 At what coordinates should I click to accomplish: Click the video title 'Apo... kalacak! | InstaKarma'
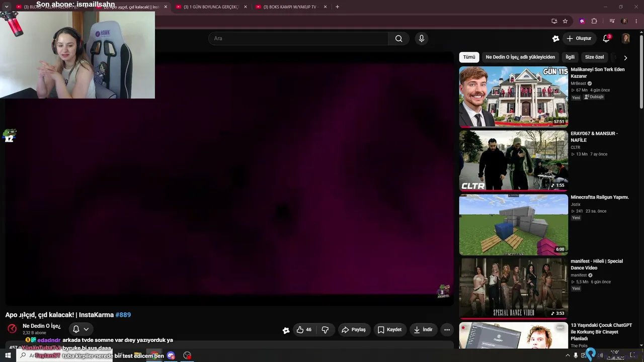coord(59,315)
